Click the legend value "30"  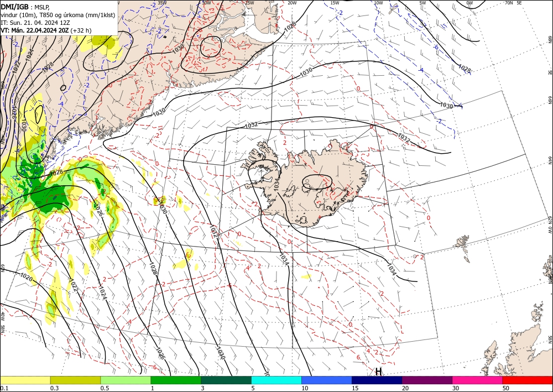click(456, 388)
